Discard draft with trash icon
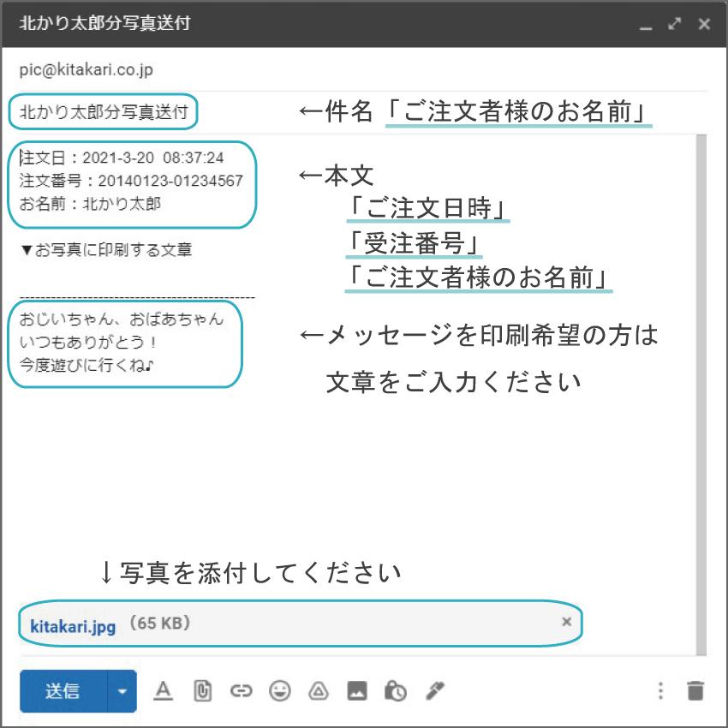This screenshot has width=728, height=728. tap(695, 691)
